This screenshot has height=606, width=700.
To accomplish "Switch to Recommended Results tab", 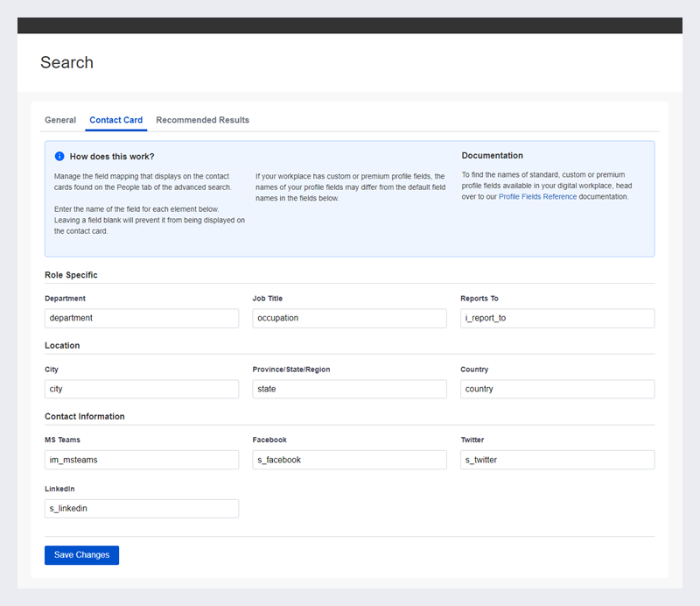I will 202,120.
